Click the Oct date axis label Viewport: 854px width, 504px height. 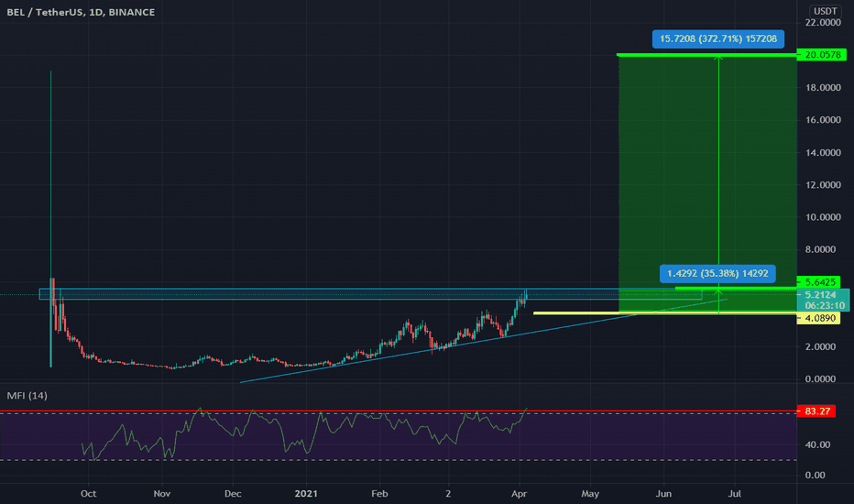pos(88,494)
